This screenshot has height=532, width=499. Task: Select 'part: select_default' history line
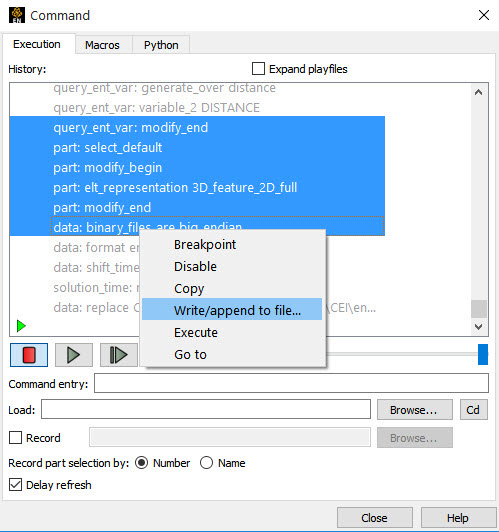click(197, 148)
